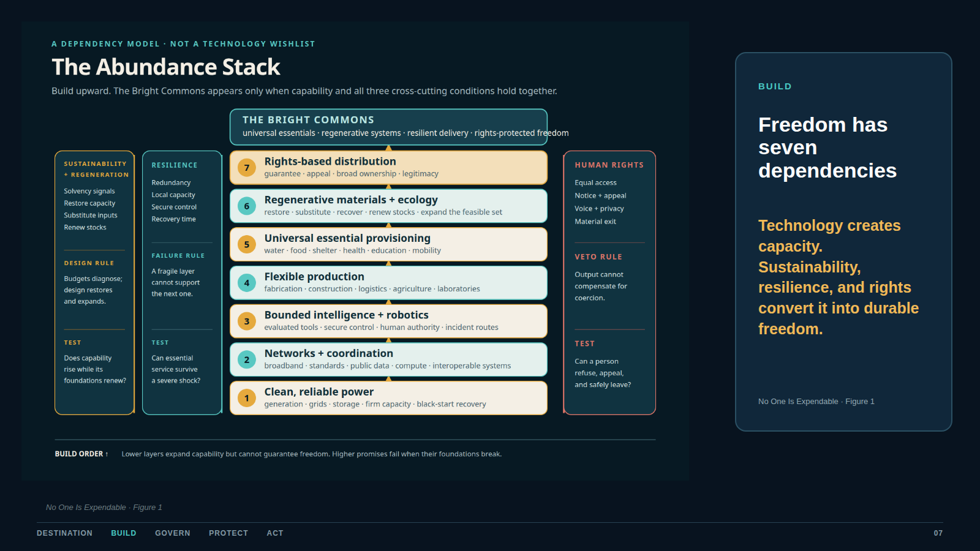Screen dimensions: 980x551
Task: Select the Rights-based distribution layer title
Action: pos(330,162)
